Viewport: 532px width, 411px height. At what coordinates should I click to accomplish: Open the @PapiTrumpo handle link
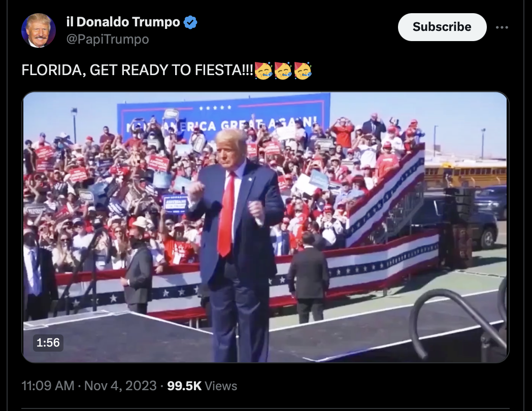coord(108,40)
